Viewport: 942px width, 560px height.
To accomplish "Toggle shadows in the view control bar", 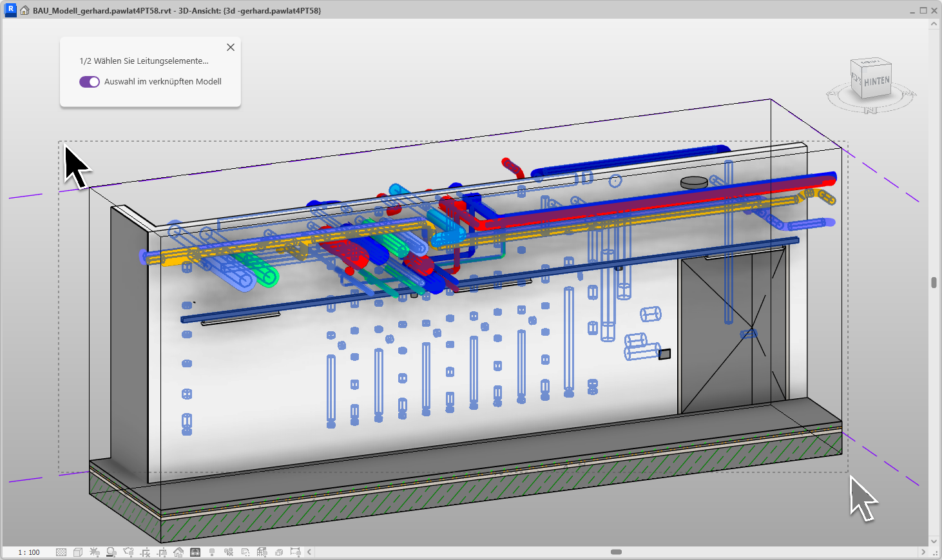I will click(x=111, y=552).
